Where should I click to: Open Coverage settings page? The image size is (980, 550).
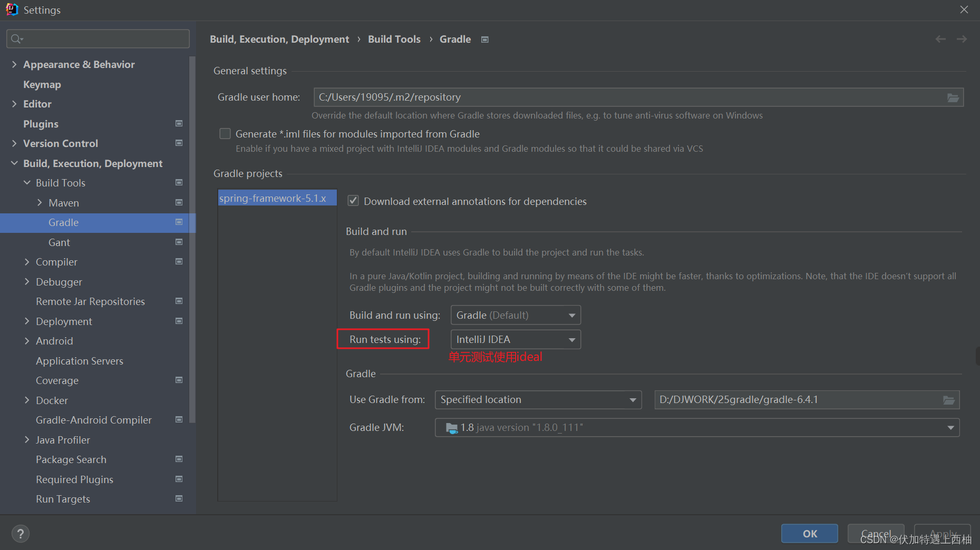click(57, 380)
